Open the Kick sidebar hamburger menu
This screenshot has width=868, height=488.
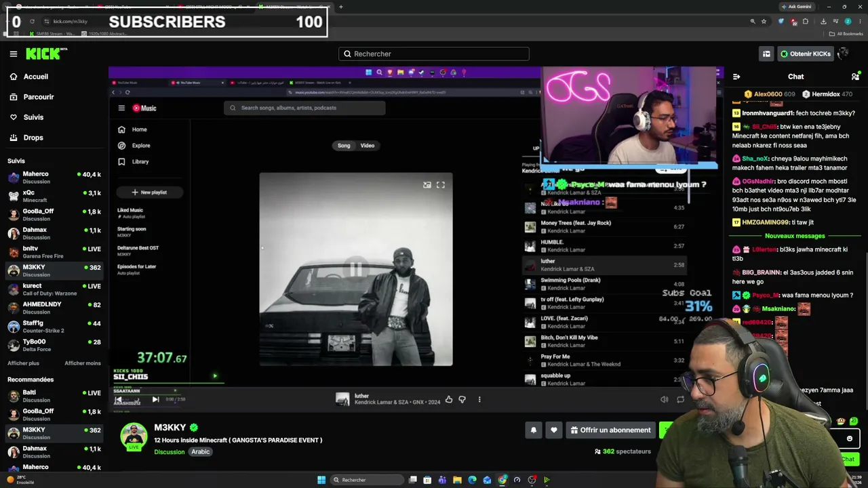pos(14,54)
